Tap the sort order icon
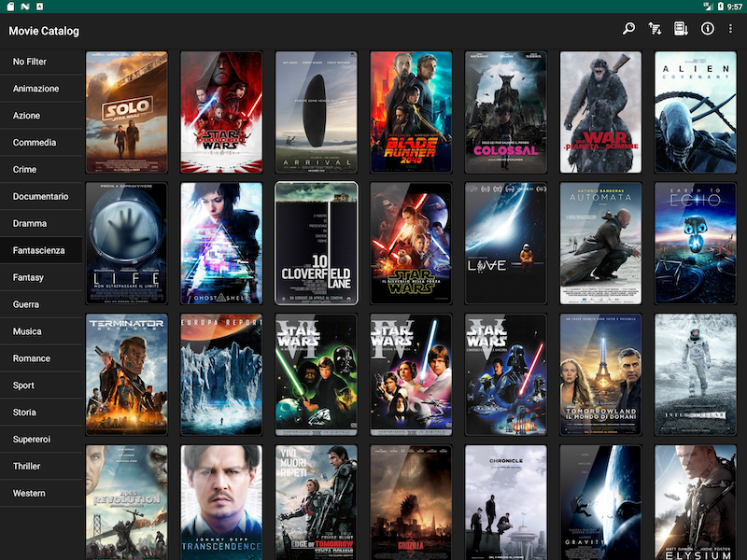747x560 pixels. (x=655, y=29)
